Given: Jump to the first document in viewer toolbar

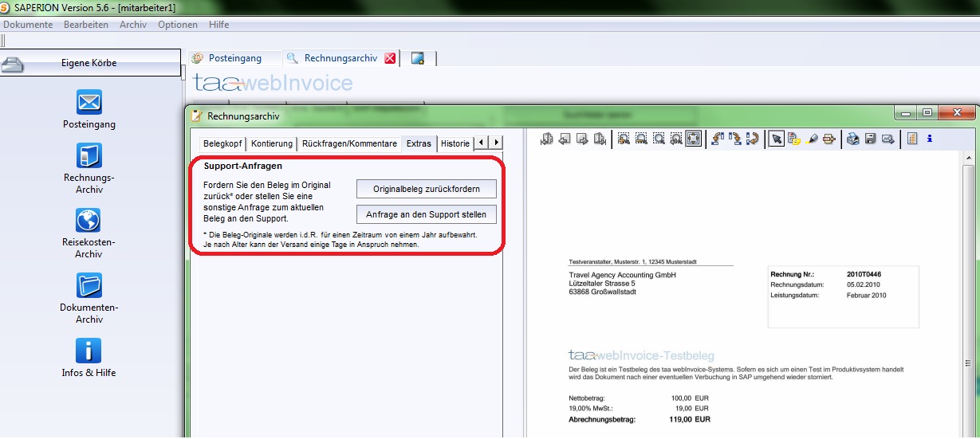Looking at the screenshot, I should click(x=546, y=139).
